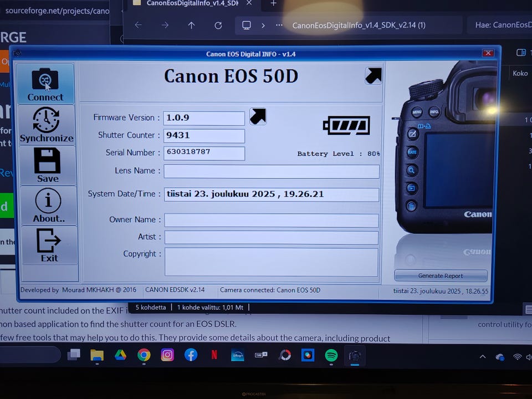Open Facebook from taskbar

point(191,355)
